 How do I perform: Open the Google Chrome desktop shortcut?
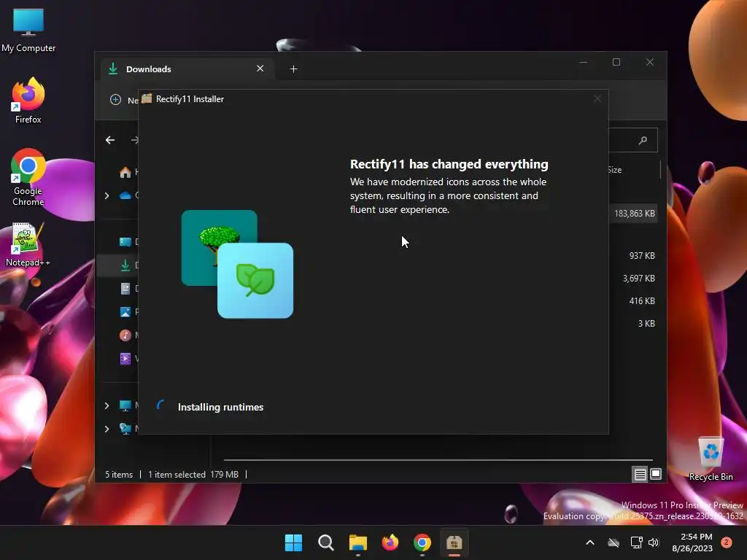[28, 177]
